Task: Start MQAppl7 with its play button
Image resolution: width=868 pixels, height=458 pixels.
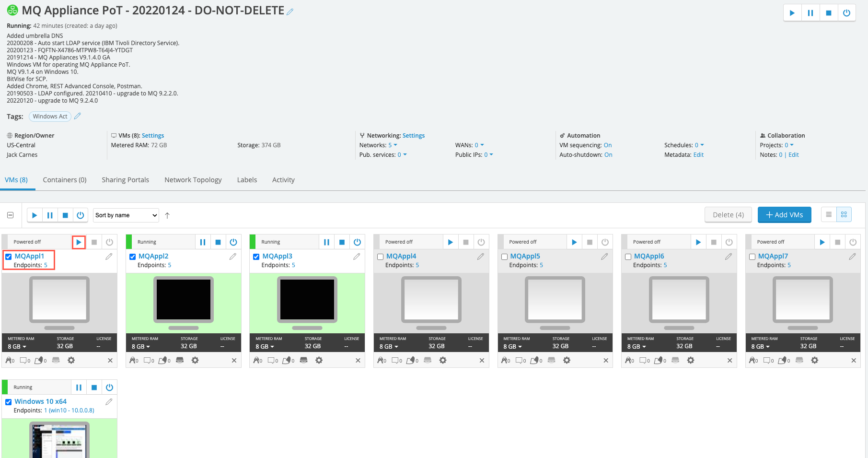Action: (822, 242)
